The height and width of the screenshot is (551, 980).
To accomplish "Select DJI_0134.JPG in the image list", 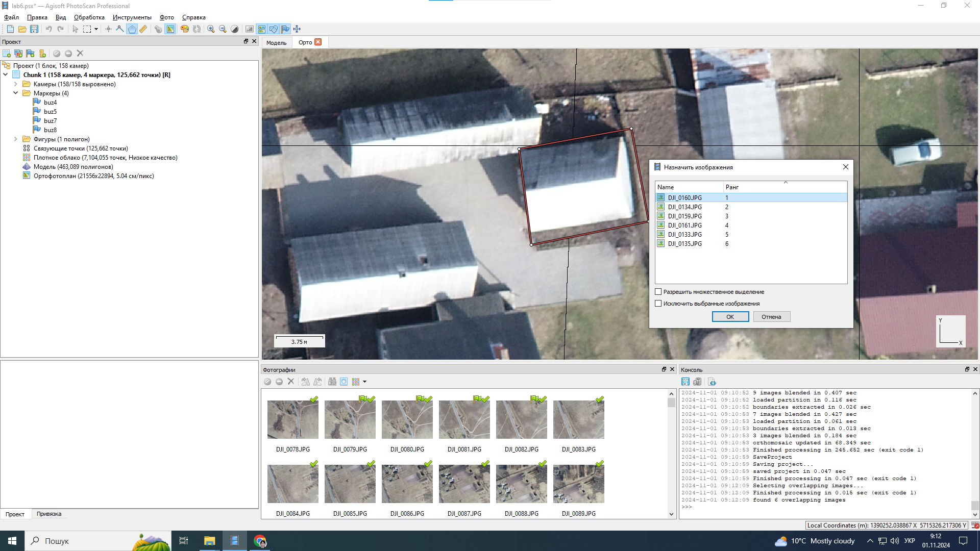I will pos(684,207).
